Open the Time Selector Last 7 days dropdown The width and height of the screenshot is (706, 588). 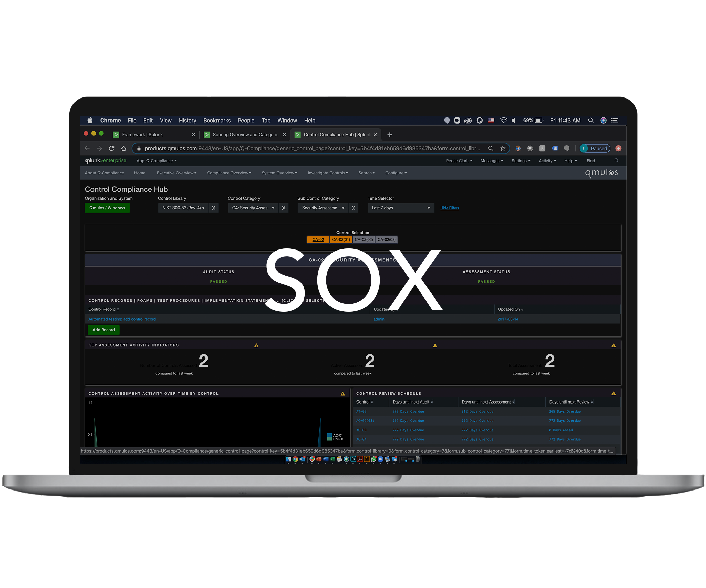click(x=400, y=208)
